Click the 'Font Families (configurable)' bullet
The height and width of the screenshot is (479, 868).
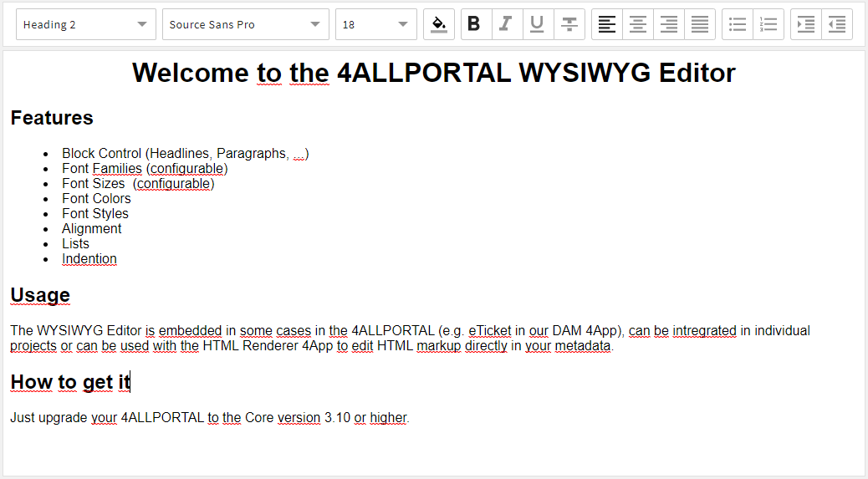click(145, 169)
